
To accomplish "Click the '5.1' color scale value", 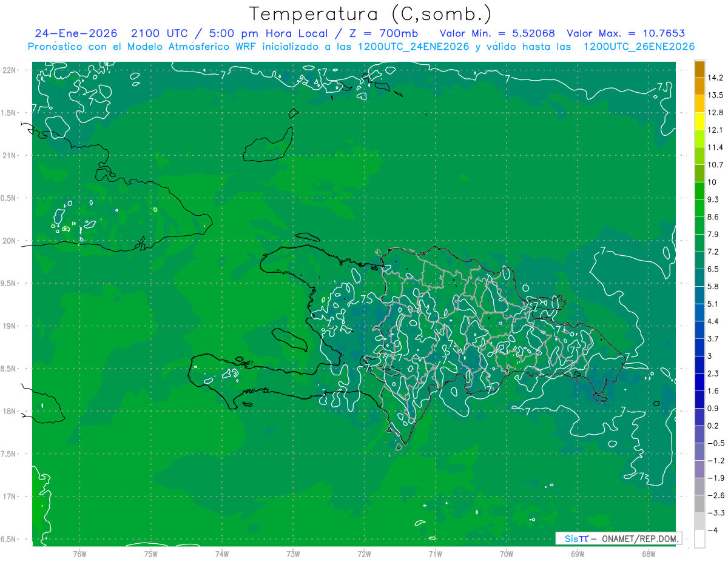I will coord(713,304).
